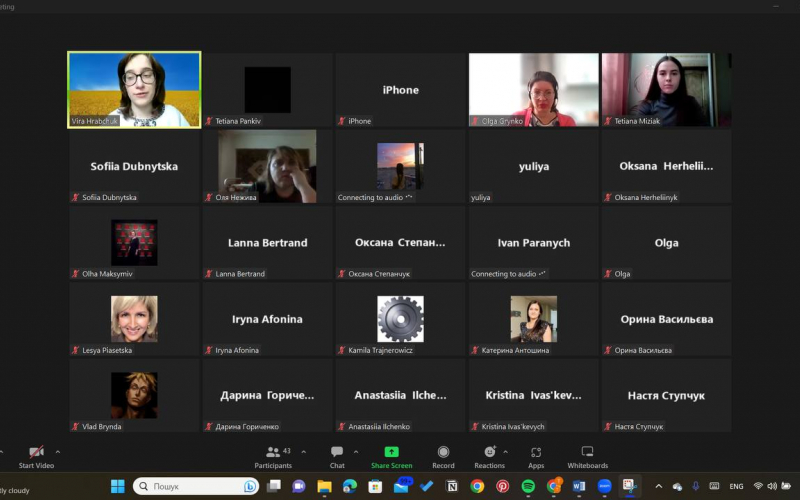This screenshot has width=800, height=500.
Task: Open Task View on the taskbar
Action: 274,486
